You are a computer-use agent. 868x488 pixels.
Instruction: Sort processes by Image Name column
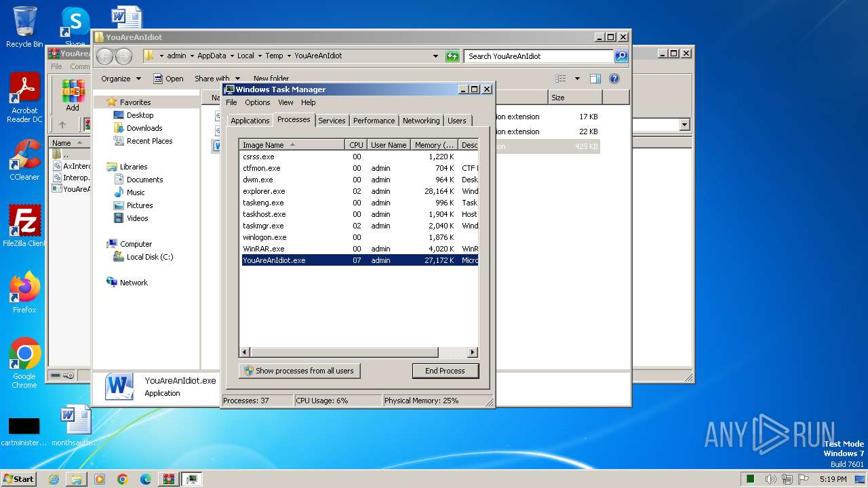292,145
